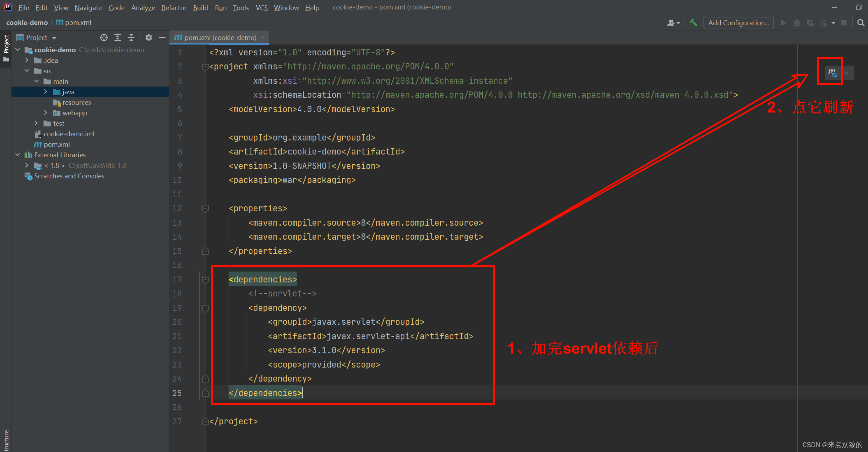This screenshot has width=868, height=452.
Task: Open Search Everywhere magnifier
Action: (x=861, y=23)
